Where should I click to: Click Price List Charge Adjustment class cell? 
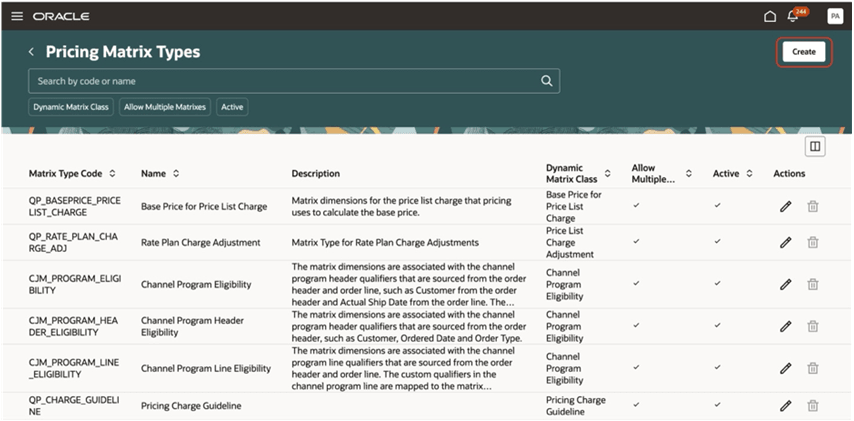pos(570,242)
